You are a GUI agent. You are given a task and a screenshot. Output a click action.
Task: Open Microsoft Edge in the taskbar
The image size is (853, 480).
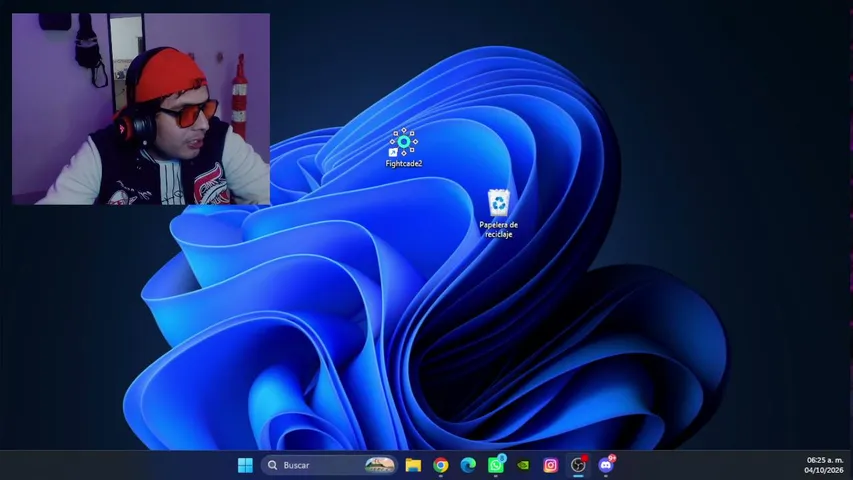coord(468,465)
